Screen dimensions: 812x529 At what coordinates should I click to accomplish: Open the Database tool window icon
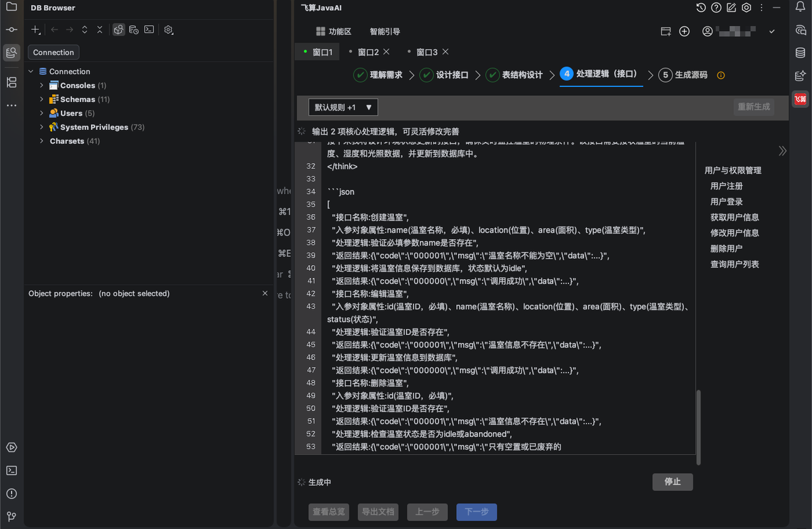point(801,53)
